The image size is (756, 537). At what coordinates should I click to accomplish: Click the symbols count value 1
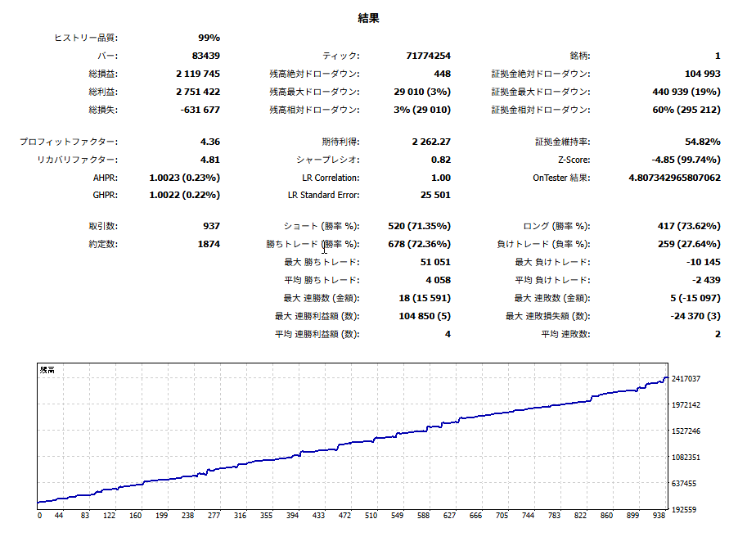[x=718, y=56]
